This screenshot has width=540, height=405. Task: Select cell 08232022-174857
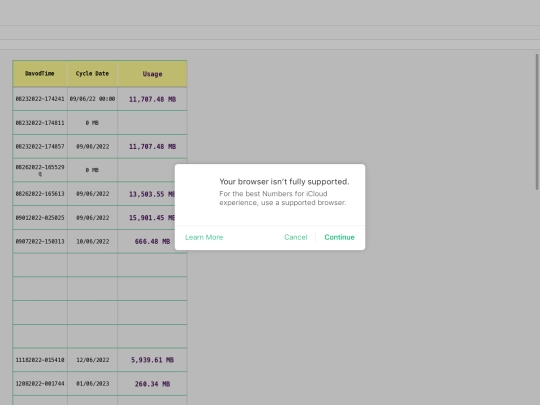[40, 146]
